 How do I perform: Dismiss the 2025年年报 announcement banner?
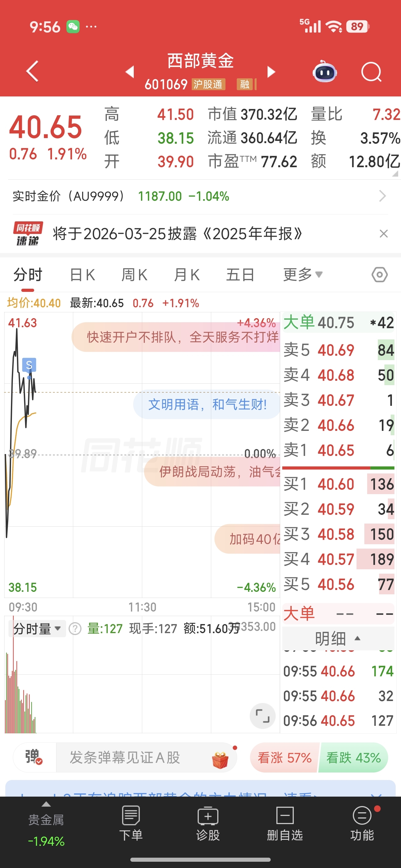coord(383,234)
